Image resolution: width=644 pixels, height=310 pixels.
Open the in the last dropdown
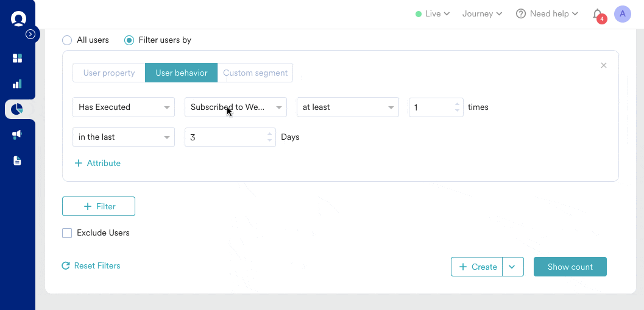tap(124, 137)
